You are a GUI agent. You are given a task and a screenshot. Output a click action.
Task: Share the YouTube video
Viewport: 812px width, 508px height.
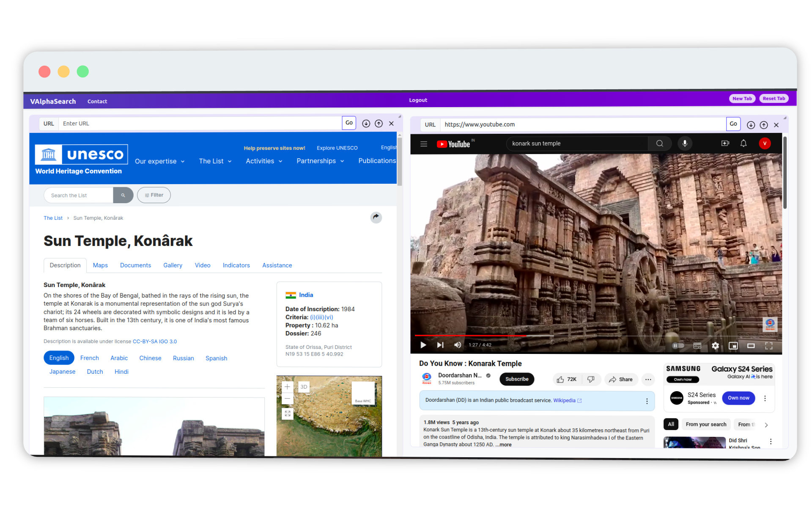point(620,379)
